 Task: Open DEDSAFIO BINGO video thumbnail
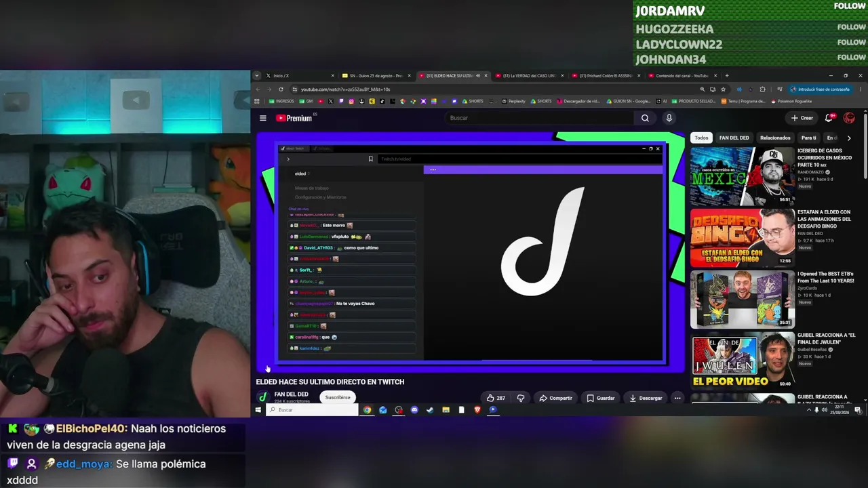tap(742, 238)
